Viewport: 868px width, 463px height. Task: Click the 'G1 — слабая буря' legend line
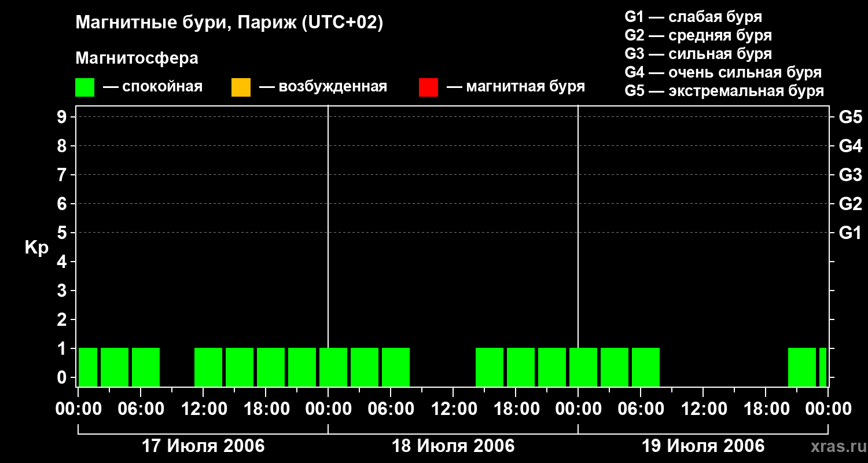click(693, 17)
